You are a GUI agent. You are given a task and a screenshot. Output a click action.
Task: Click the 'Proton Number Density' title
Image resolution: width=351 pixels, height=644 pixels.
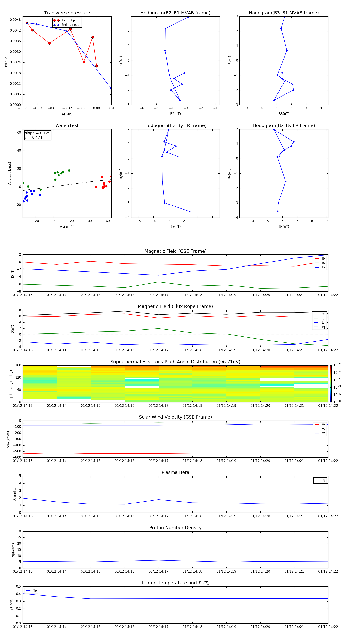pyautogui.click(x=175, y=528)
